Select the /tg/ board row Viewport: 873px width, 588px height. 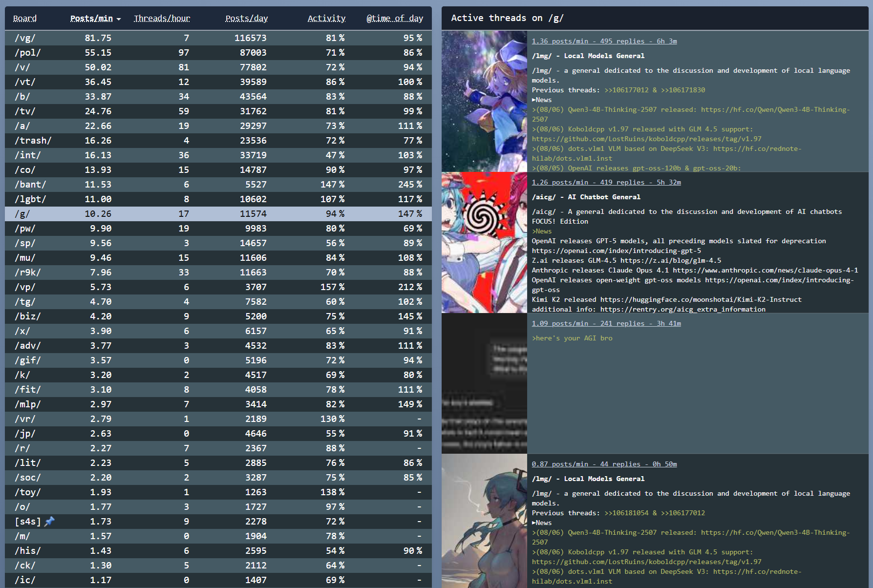[x=218, y=302]
